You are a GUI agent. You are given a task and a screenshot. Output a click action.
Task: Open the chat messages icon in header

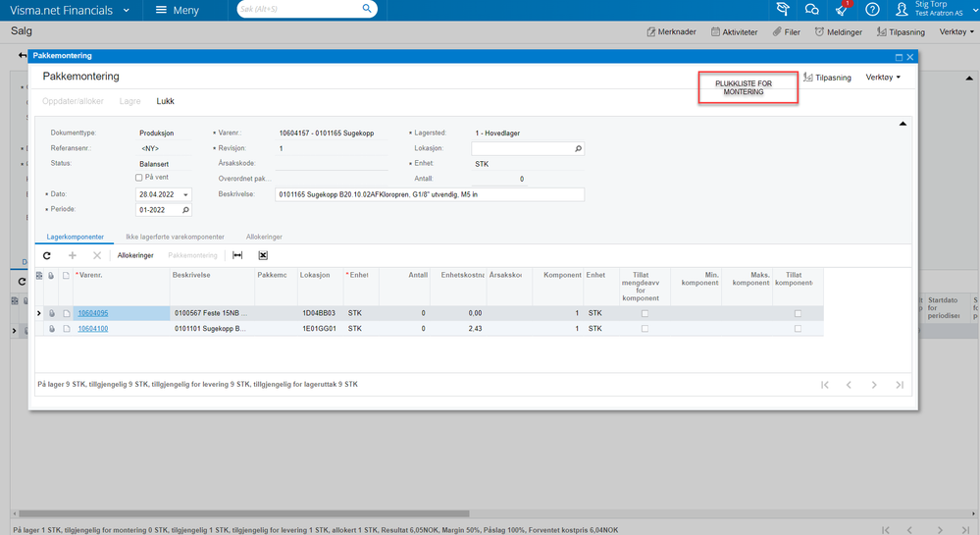(x=812, y=10)
